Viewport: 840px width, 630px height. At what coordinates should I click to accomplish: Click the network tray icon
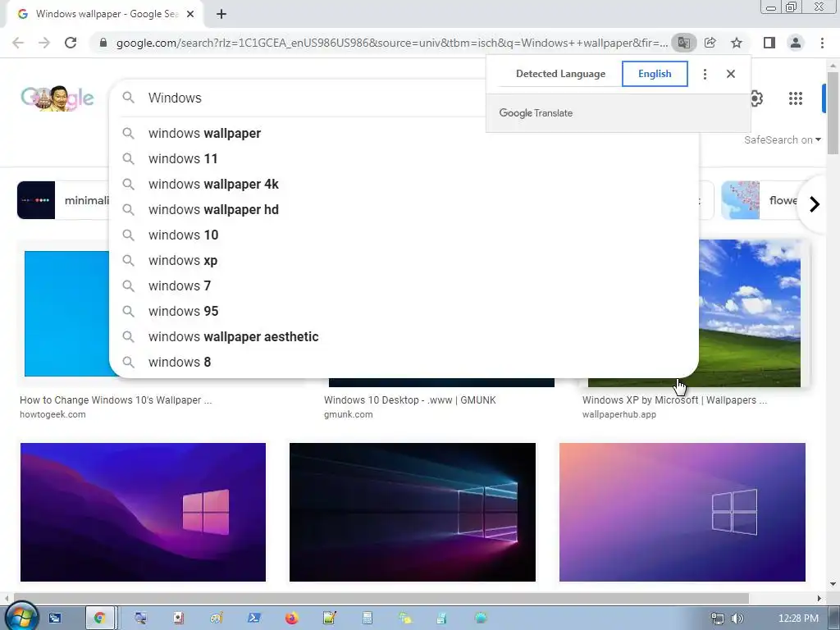[717, 619]
